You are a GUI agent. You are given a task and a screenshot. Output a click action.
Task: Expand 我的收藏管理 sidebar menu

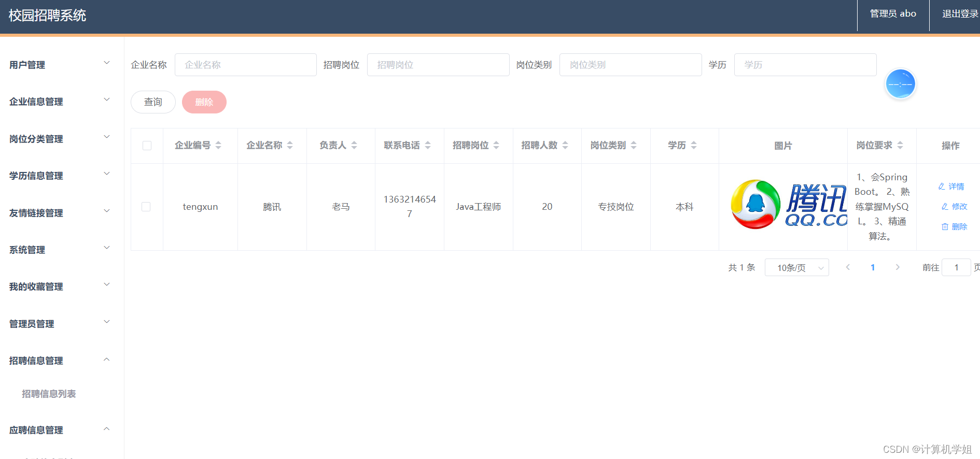[x=62, y=286]
